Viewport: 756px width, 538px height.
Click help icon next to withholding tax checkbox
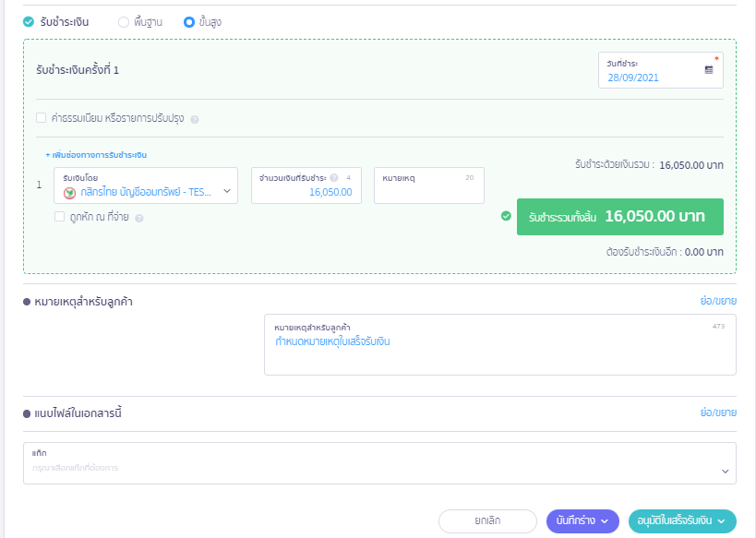point(139,218)
